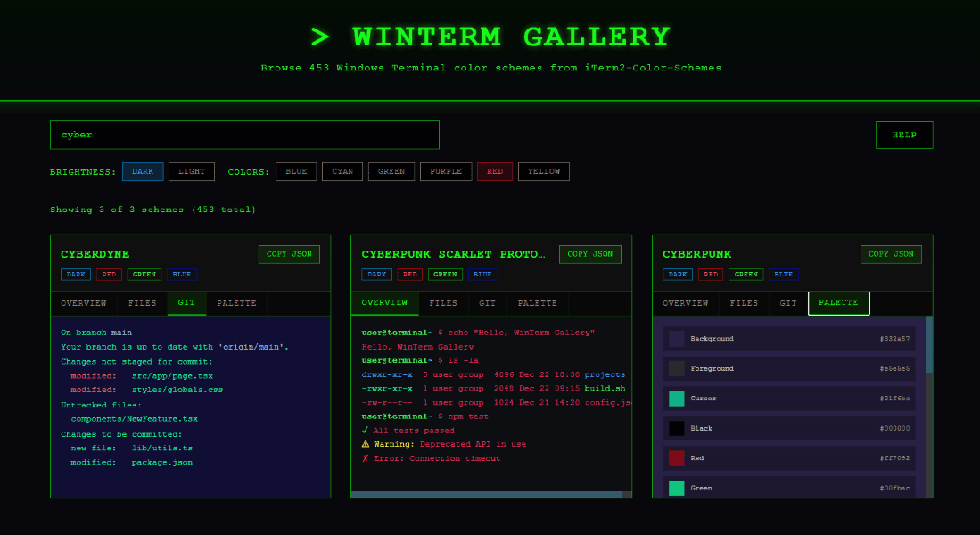Switch to the PALETTE tab on CYBERDYNE

[x=235, y=303]
